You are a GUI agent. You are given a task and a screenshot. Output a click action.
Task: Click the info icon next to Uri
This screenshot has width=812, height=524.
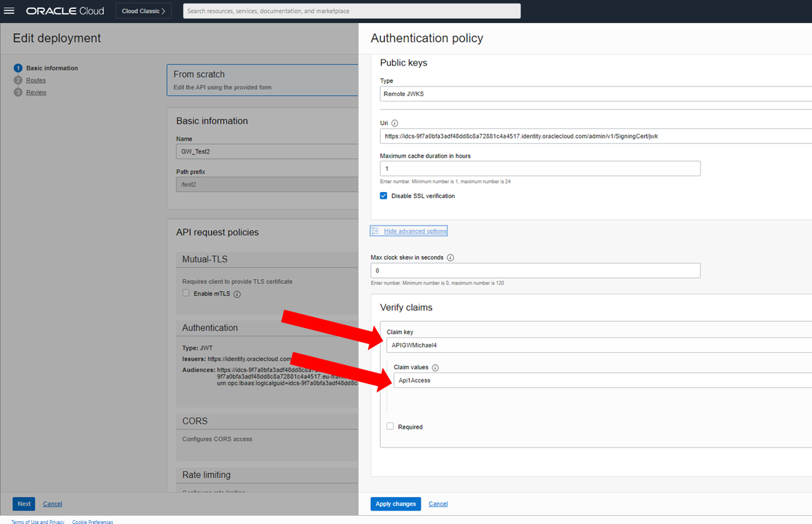point(395,123)
